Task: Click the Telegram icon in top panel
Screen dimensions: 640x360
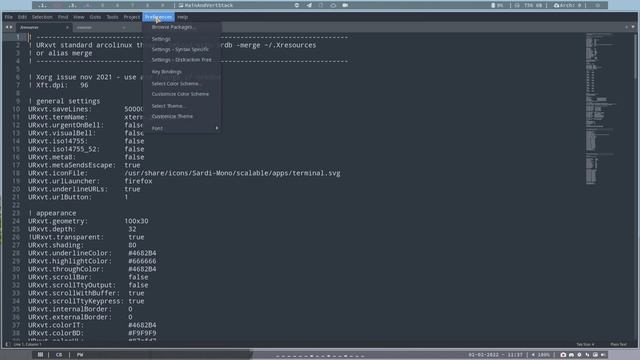Action: pyautogui.click(x=309, y=5)
